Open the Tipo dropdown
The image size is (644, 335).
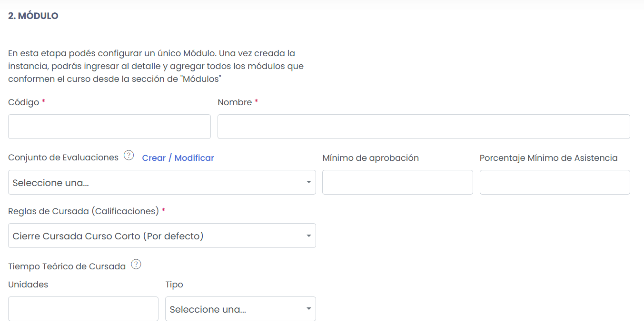point(240,309)
